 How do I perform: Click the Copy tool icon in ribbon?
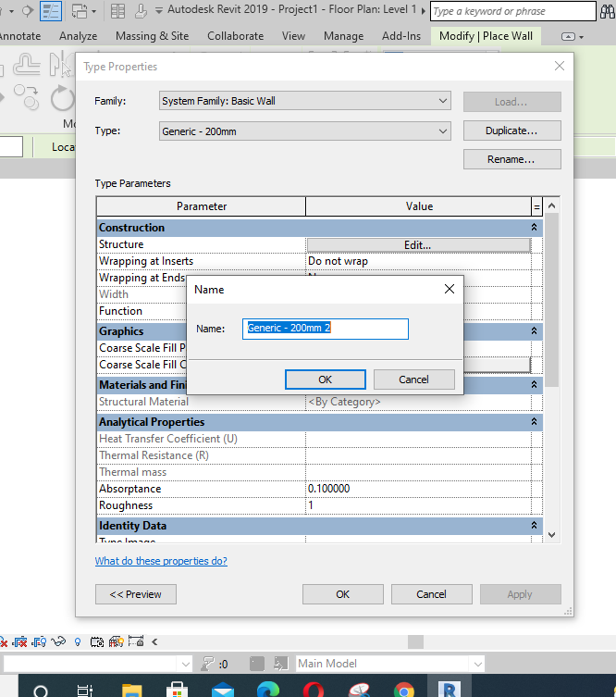click(x=27, y=96)
